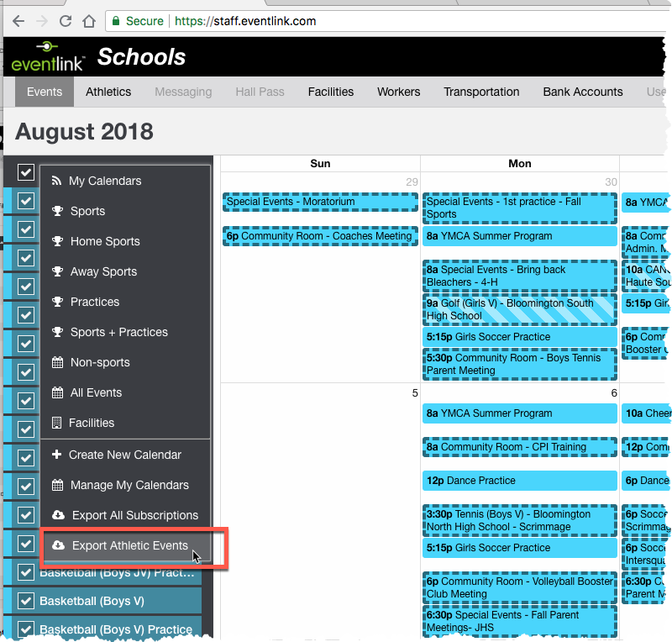Click the RSS icon beside My Calendars
672x642 pixels.
[x=57, y=181]
